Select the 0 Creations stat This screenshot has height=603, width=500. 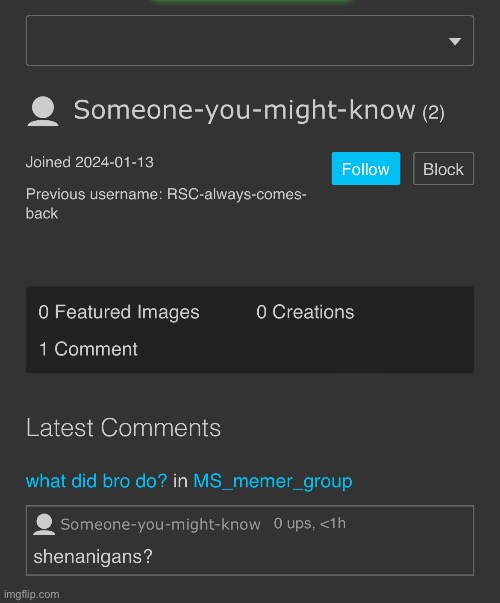305,312
